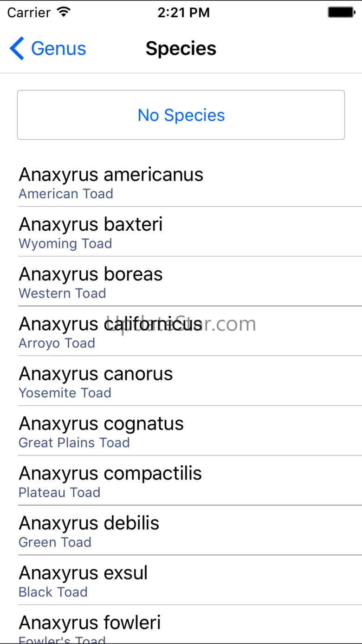The height and width of the screenshot is (644, 362).
Task: Tap the battery indicator icon
Action: 341,13
